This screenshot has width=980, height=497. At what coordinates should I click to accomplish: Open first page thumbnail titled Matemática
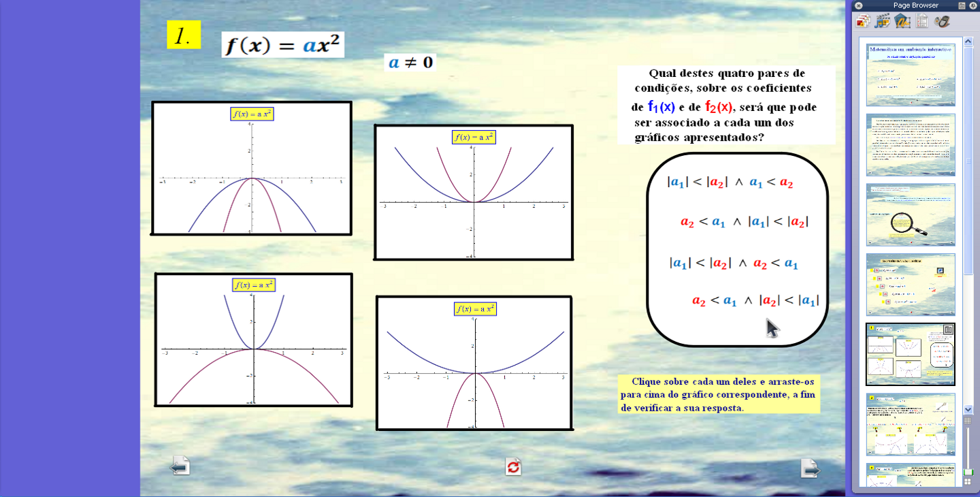[x=911, y=75]
